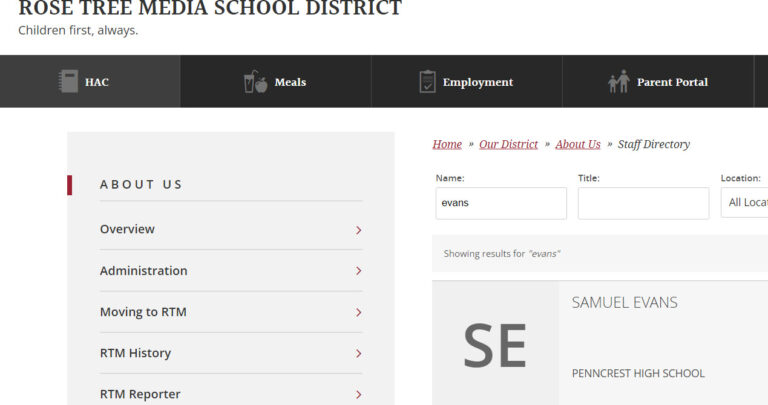The width and height of the screenshot is (768, 405).
Task: Click the Showing results for evans text
Action: tap(502, 254)
